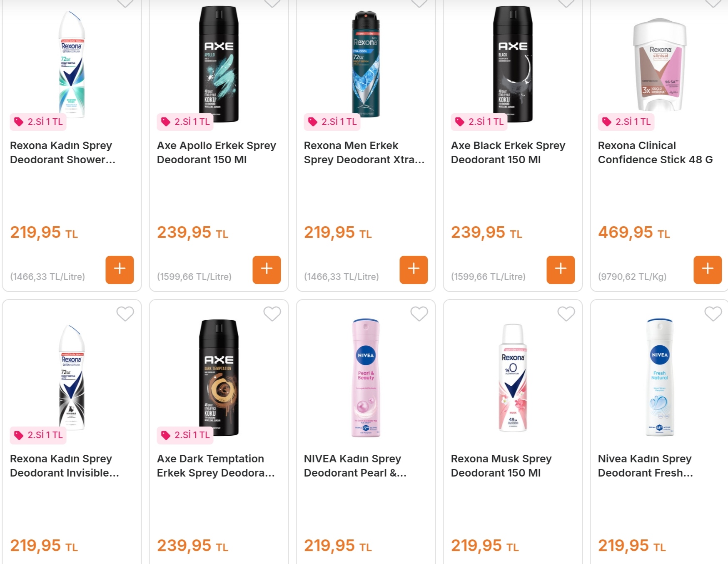Add Rexona Men Xtra Cool to cart
The height and width of the screenshot is (564, 728).
tap(414, 270)
